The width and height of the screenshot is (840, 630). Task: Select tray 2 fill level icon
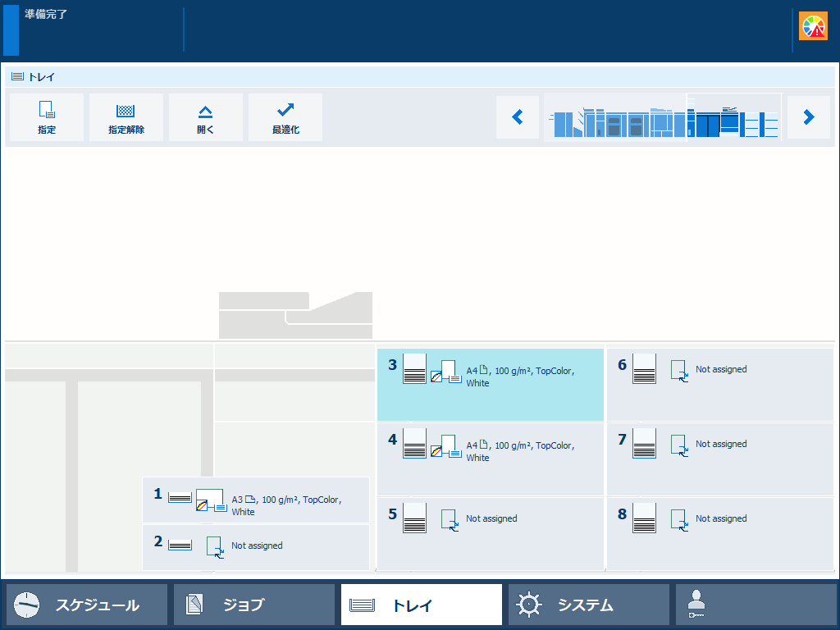(x=180, y=546)
